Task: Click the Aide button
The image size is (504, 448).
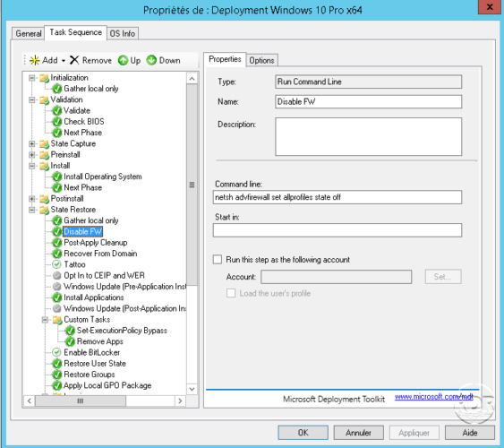Action: (x=470, y=433)
